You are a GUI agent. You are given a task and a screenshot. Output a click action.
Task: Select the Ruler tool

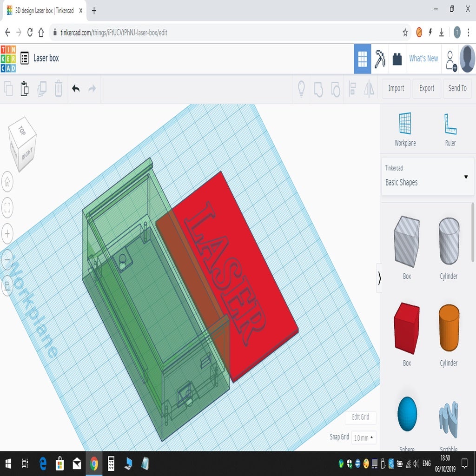[x=450, y=129]
